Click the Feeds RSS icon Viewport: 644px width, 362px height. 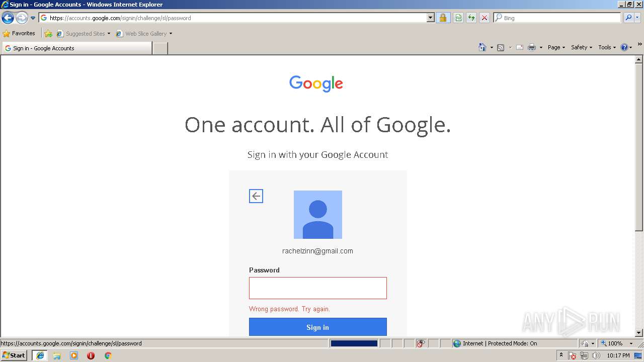pyautogui.click(x=501, y=47)
